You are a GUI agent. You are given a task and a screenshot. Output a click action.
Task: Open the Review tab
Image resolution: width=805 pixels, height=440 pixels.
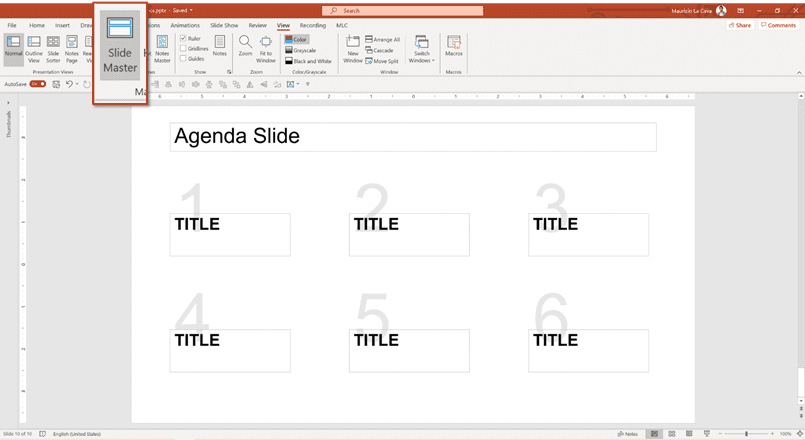(258, 25)
